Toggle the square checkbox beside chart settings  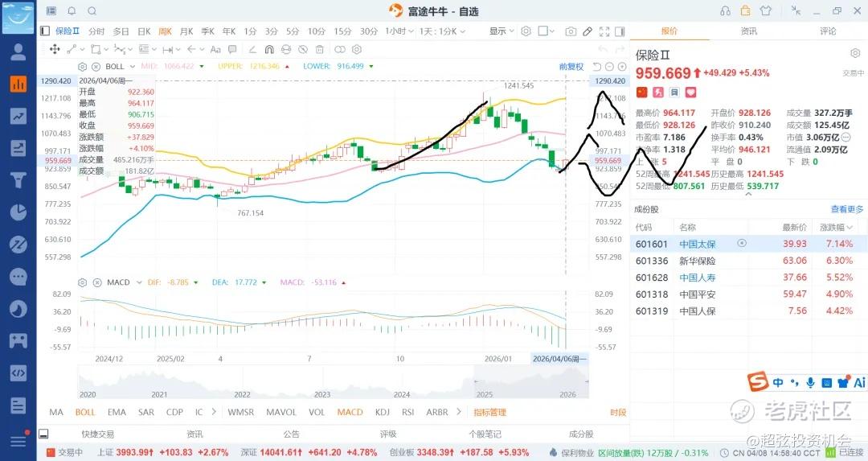(x=543, y=31)
